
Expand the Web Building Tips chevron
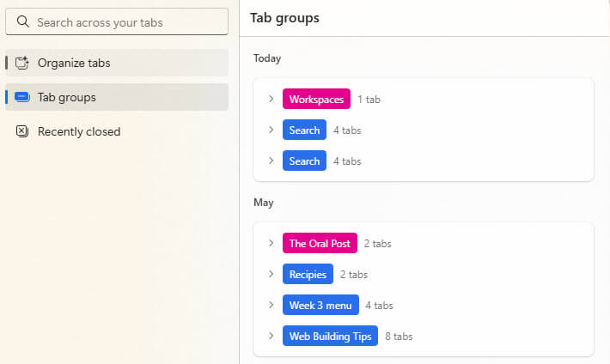(x=271, y=336)
